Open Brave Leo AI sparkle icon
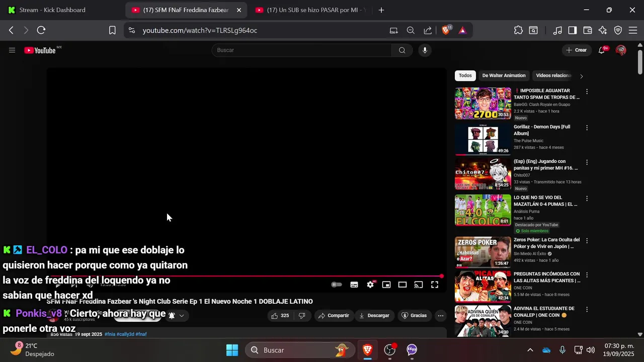The width and height of the screenshot is (644, 362). click(x=603, y=30)
